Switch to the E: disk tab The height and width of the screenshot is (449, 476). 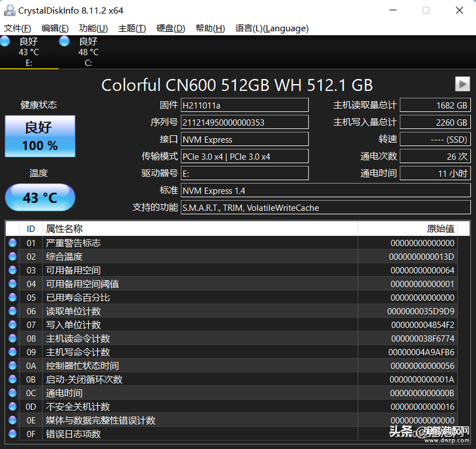pos(29,52)
